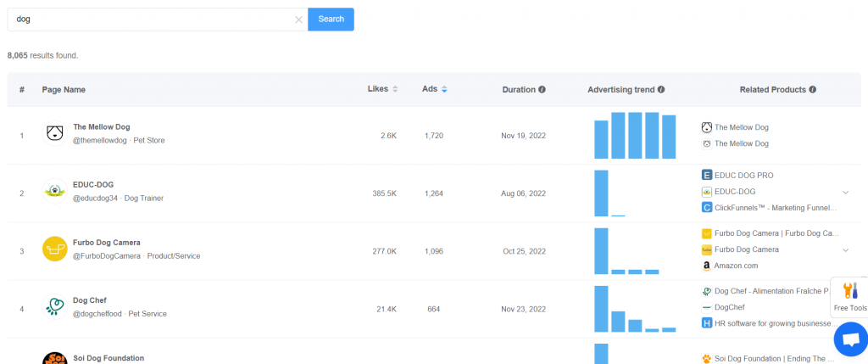Click the Related Products info icon
Screen dimensions: 868x364
(x=812, y=89)
